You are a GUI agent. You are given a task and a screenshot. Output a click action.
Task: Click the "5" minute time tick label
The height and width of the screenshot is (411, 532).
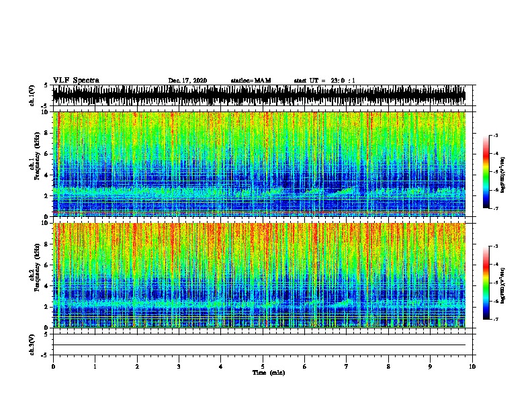(x=263, y=367)
